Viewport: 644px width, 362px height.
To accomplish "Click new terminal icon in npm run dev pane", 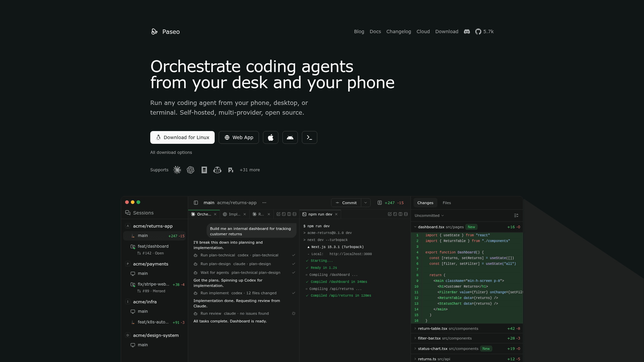I will point(395,214).
